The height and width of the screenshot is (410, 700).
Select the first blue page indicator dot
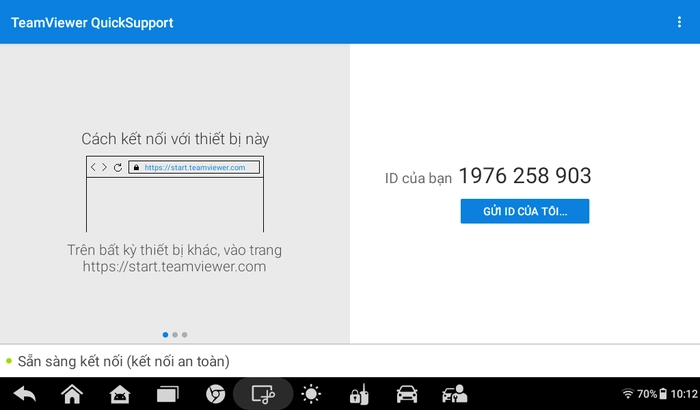coord(165,335)
